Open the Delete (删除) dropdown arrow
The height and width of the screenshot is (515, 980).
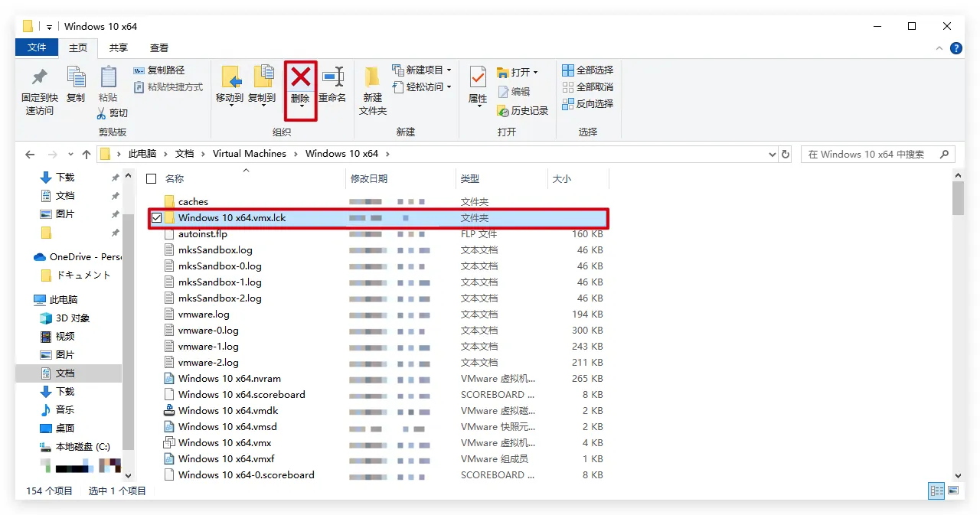[x=301, y=106]
